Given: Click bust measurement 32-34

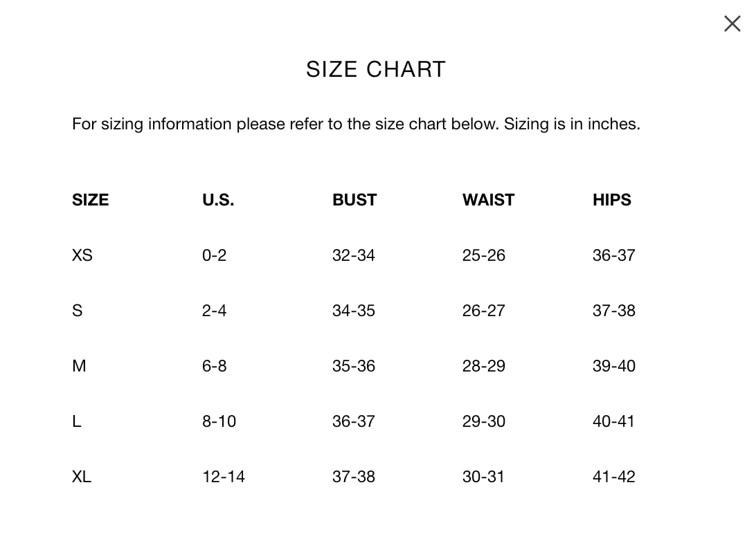Looking at the screenshot, I should [x=353, y=255].
